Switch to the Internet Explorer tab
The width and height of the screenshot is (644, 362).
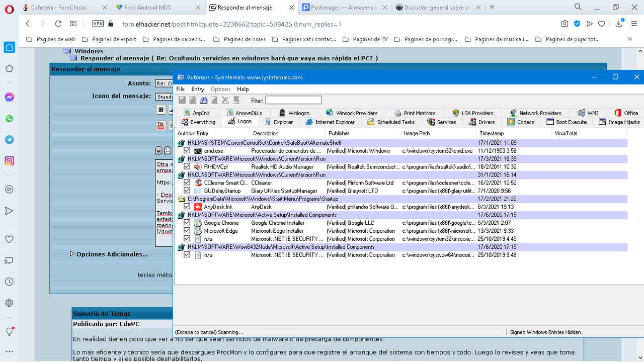[x=330, y=122]
